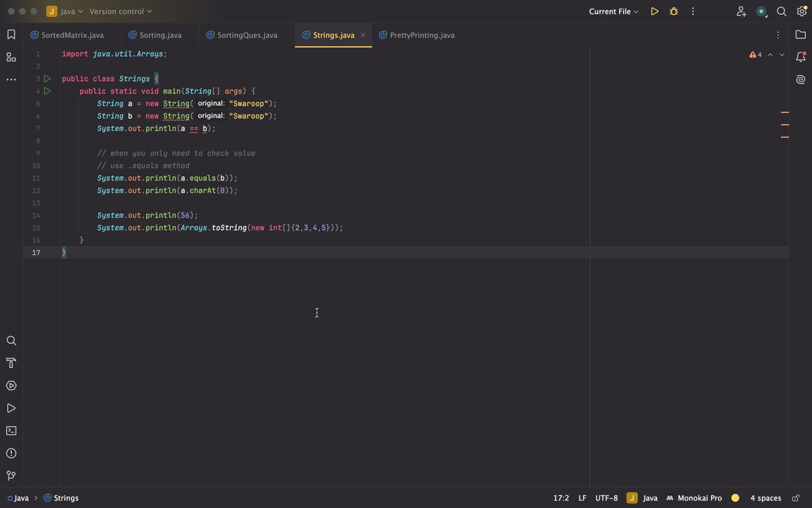Screen dimensions: 812x508
Task: Click Java breadcrumb in navigation bar
Action: pyautogui.click(x=18, y=498)
